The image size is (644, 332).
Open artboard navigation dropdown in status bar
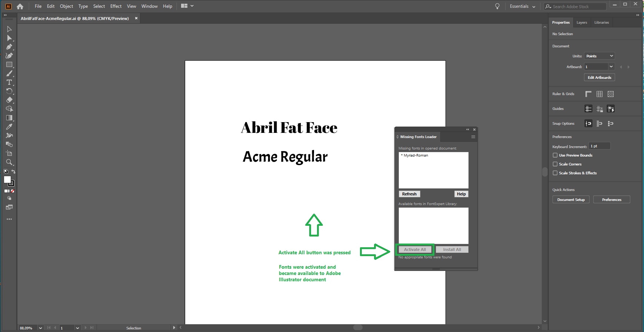point(77,328)
